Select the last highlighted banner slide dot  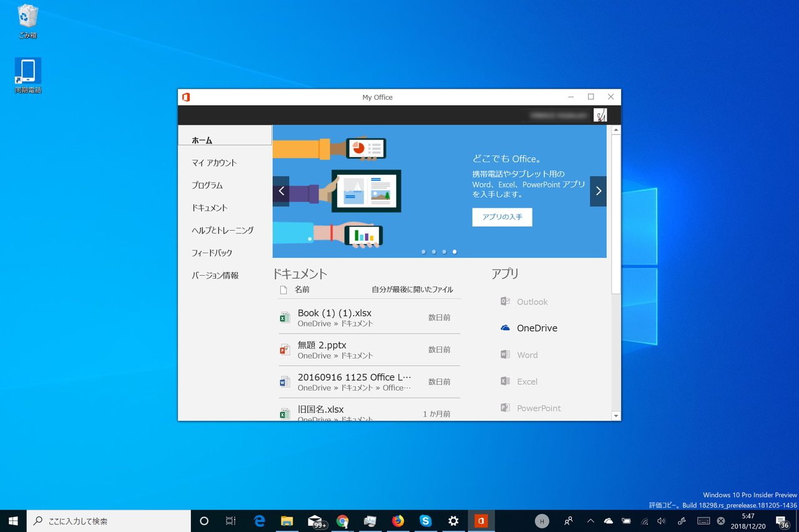454,252
